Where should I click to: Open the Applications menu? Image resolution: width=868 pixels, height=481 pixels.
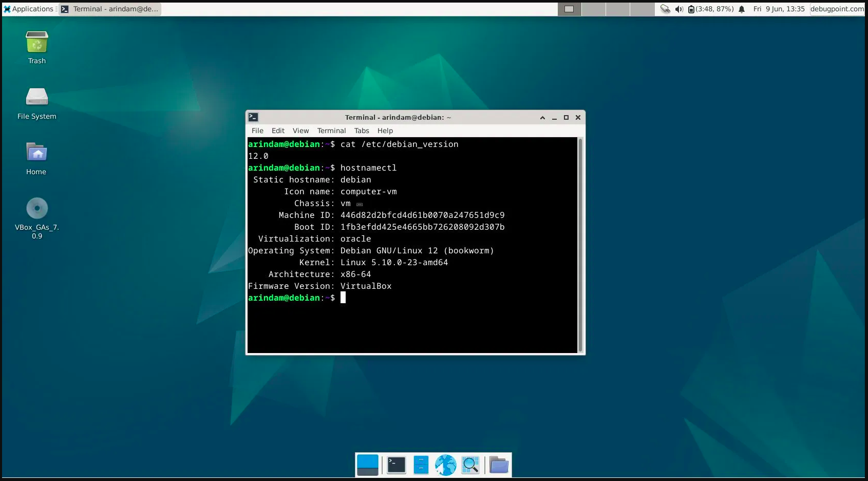pos(29,9)
